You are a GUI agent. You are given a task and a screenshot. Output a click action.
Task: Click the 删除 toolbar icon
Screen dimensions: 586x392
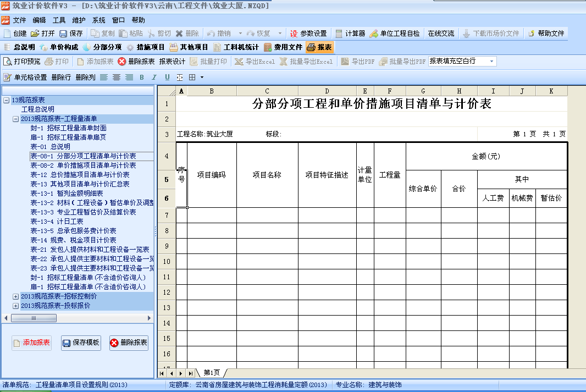pos(179,34)
